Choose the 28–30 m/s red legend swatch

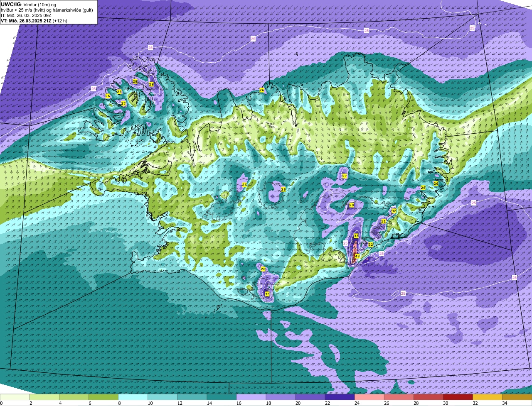(x=428, y=397)
